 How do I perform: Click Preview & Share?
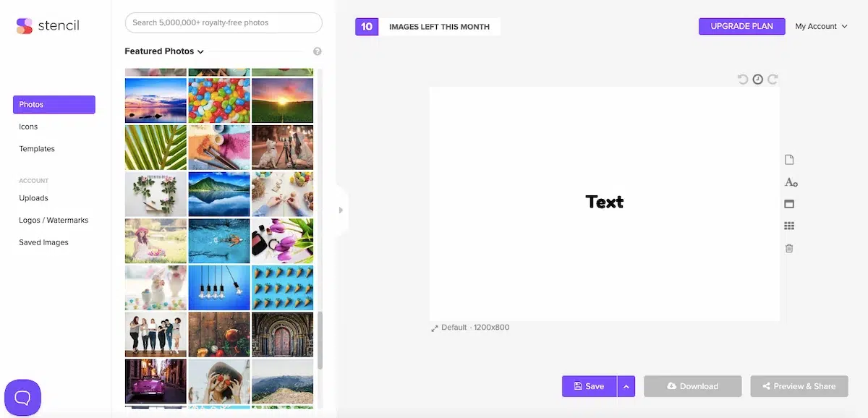(x=799, y=386)
